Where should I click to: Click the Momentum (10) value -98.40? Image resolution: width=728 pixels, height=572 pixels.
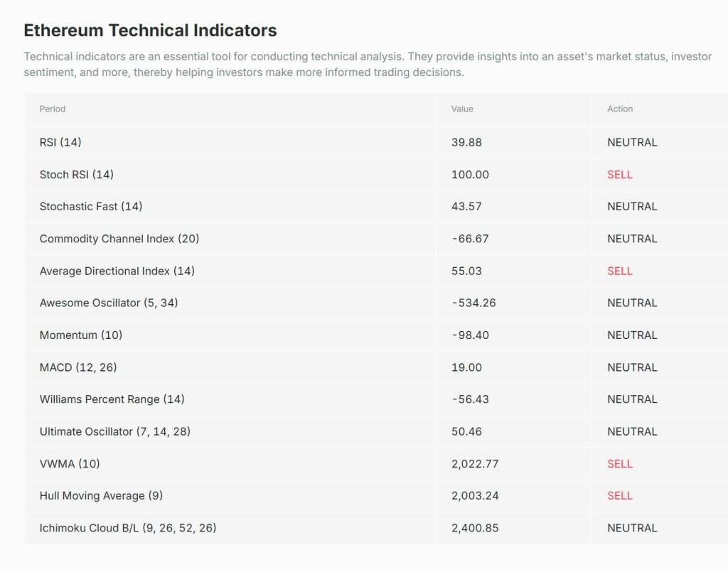[x=470, y=335]
